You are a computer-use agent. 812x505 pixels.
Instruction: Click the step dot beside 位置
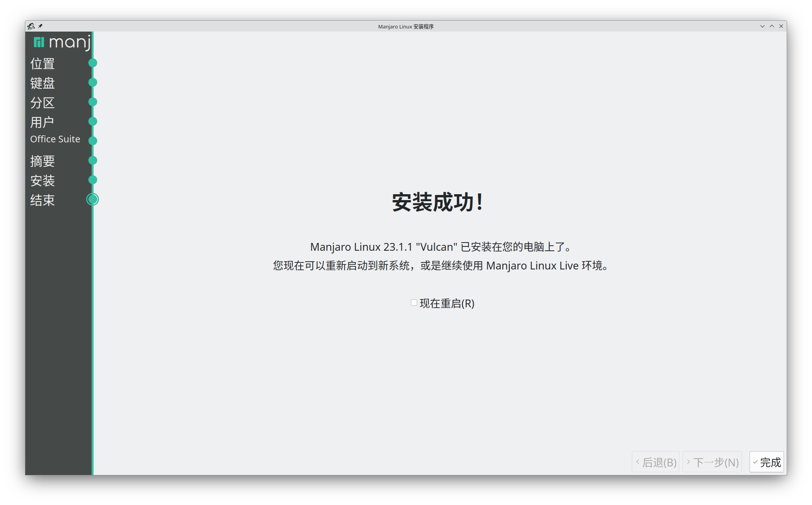(x=93, y=63)
